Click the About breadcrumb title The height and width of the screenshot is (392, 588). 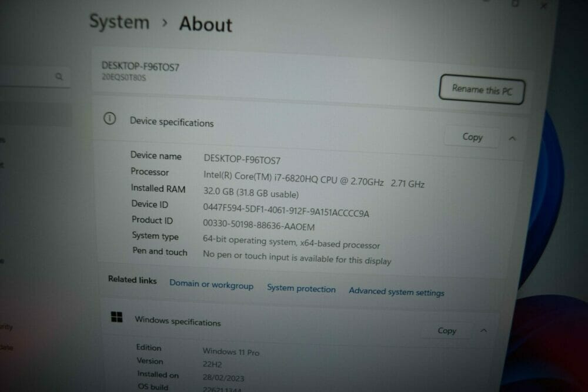pyautogui.click(x=205, y=24)
